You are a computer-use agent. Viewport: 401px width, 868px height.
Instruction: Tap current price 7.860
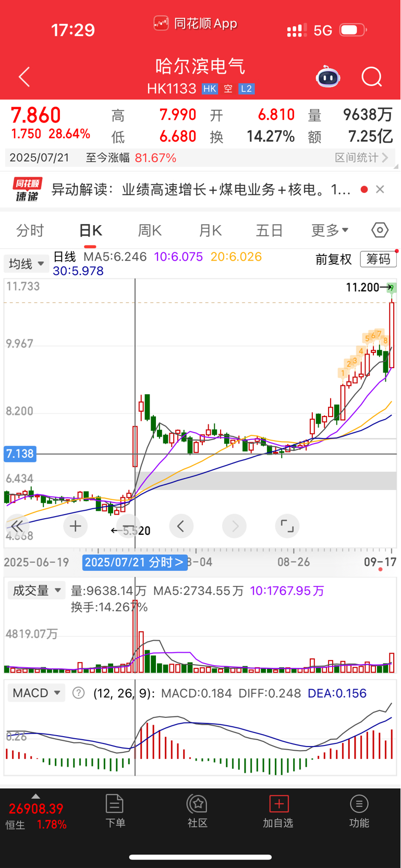(x=36, y=115)
